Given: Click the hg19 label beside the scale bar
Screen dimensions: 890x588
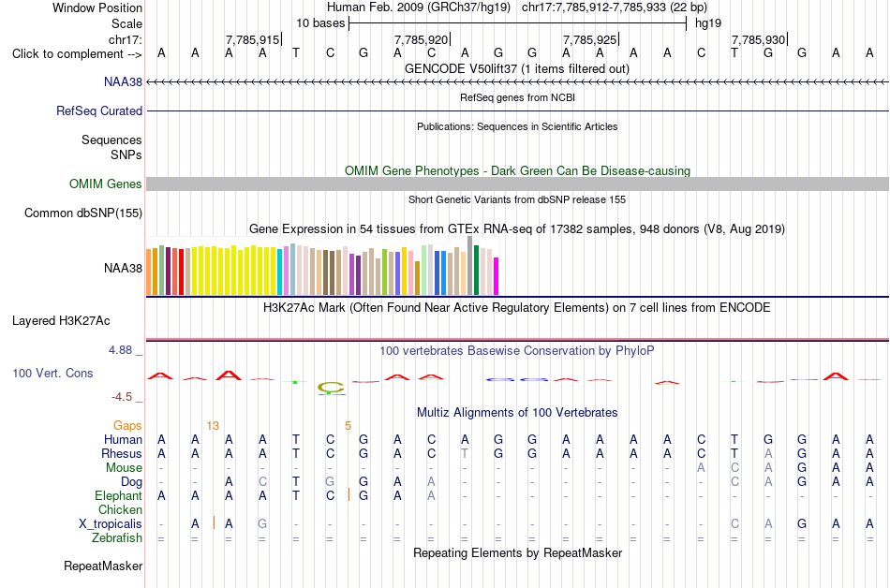Looking at the screenshot, I should click(708, 23).
